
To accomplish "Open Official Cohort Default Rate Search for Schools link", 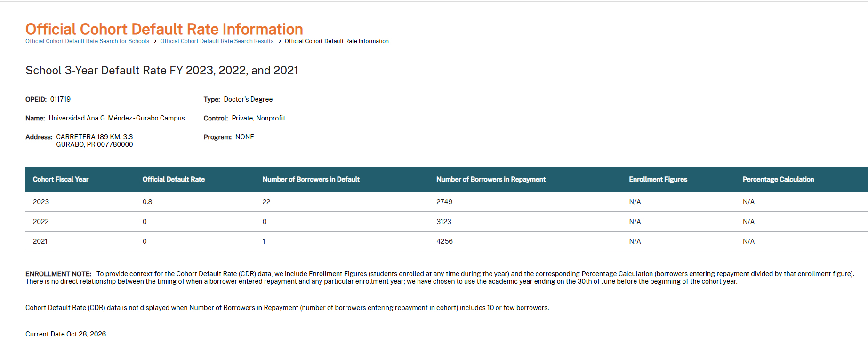I will [x=87, y=41].
